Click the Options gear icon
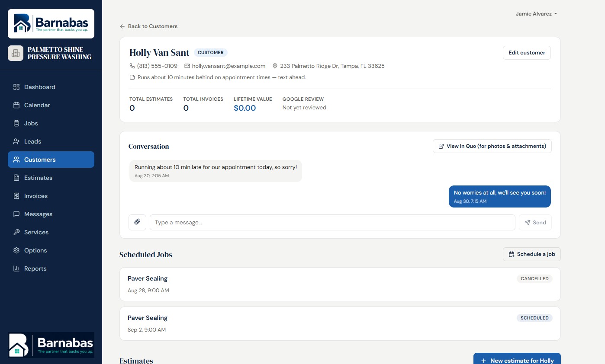 (x=16, y=250)
